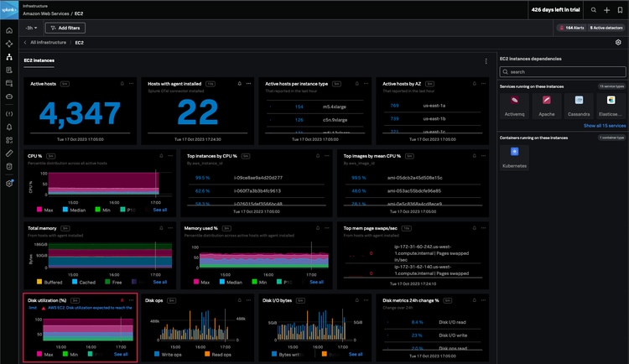Select the EC2 instances tab
The height and width of the screenshot is (364, 629).
[39, 60]
